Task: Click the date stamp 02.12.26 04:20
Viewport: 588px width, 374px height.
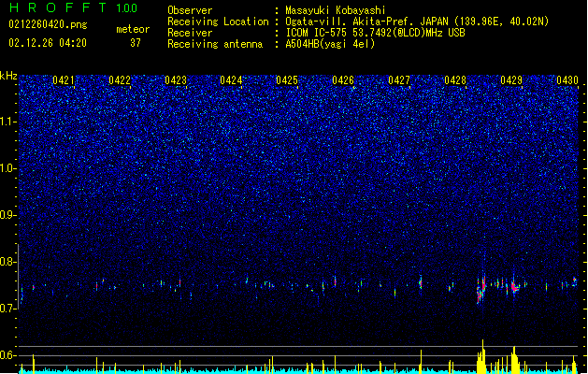Action: coord(48,43)
